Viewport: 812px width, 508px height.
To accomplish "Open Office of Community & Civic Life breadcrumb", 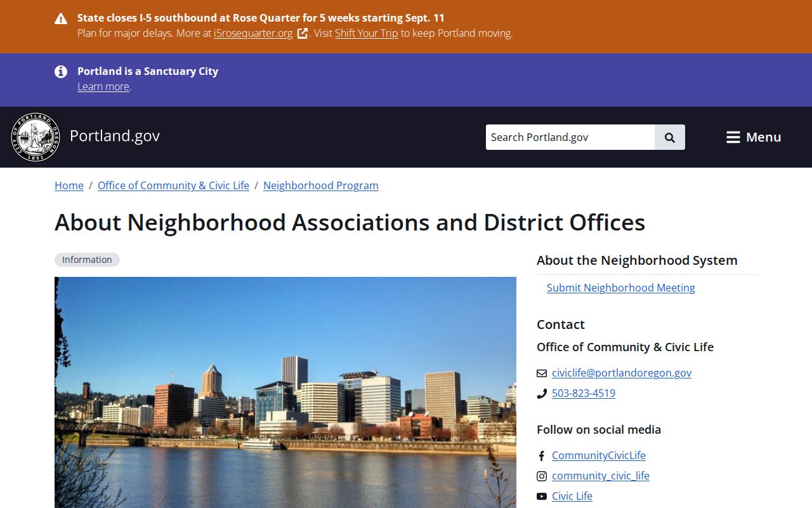I will (x=173, y=185).
